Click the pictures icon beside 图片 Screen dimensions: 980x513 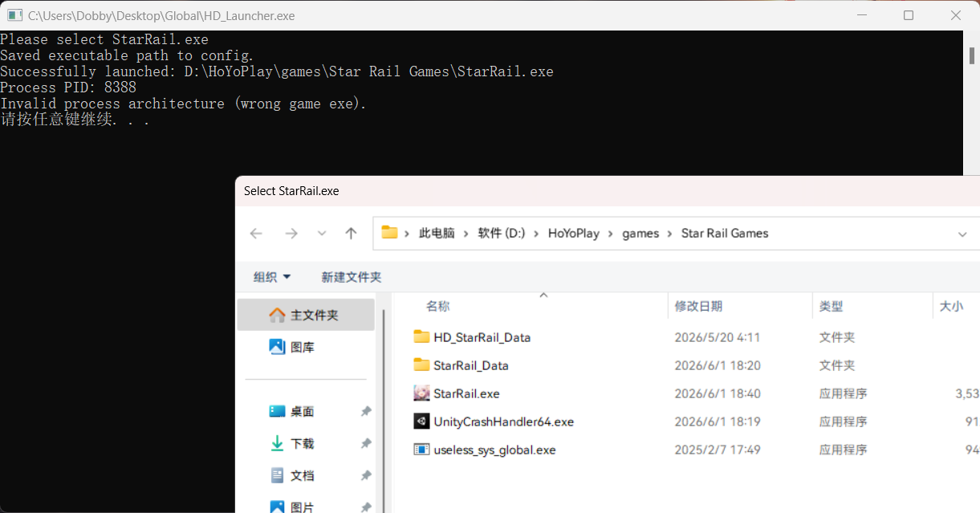tap(277, 507)
